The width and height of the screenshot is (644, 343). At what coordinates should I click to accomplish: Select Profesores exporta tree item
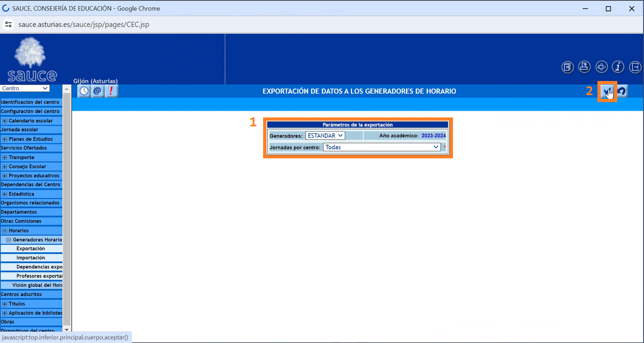[39, 276]
